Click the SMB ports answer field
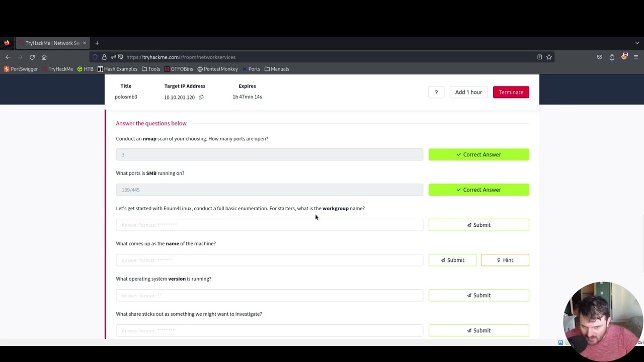The height and width of the screenshot is (362, 644). [270, 190]
